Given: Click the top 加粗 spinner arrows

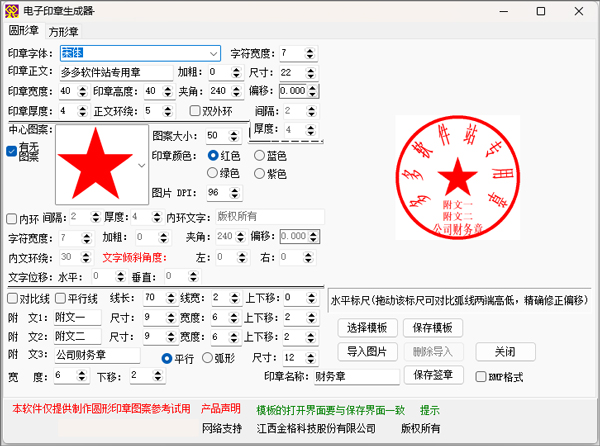Looking at the screenshot, I should [236, 72].
